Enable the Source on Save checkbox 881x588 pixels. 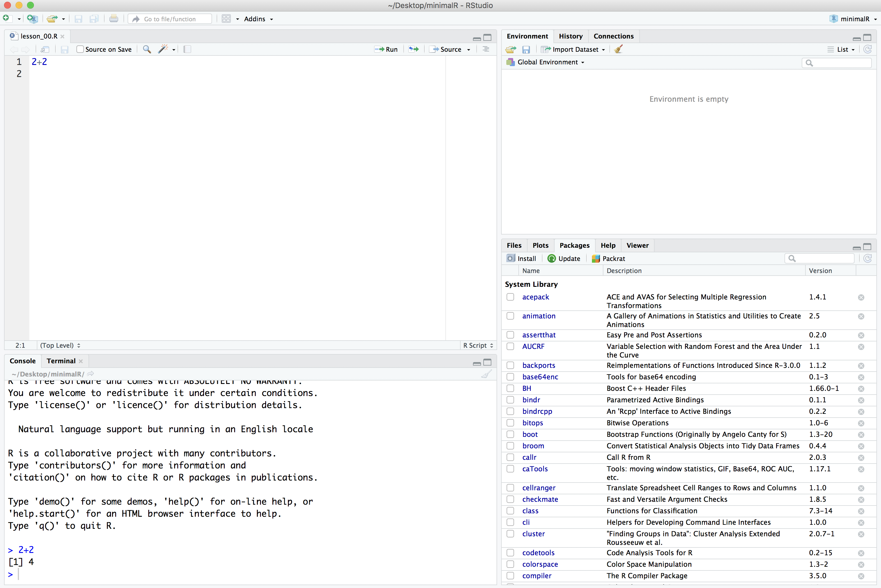point(80,49)
